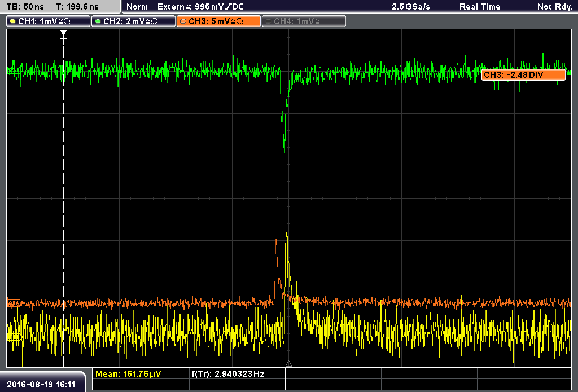The image size is (578, 392).
Task: Click the Norm trigger mode label
Action: click(137, 7)
